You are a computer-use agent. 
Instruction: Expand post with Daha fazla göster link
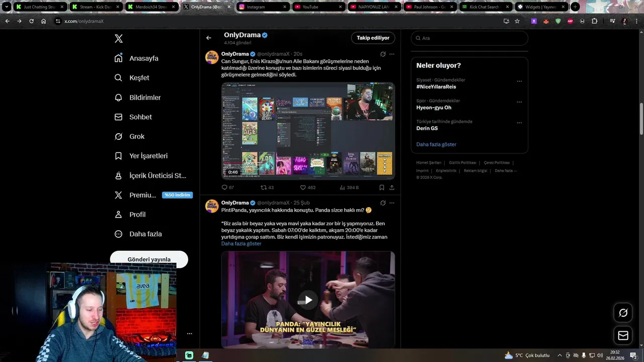click(241, 244)
